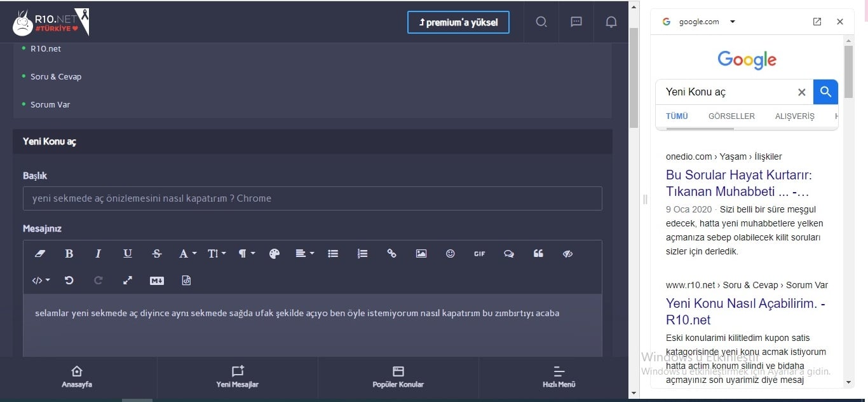The height and width of the screenshot is (402, 868).
Task: Click the Başlık title input field
Action: point(313,198)
